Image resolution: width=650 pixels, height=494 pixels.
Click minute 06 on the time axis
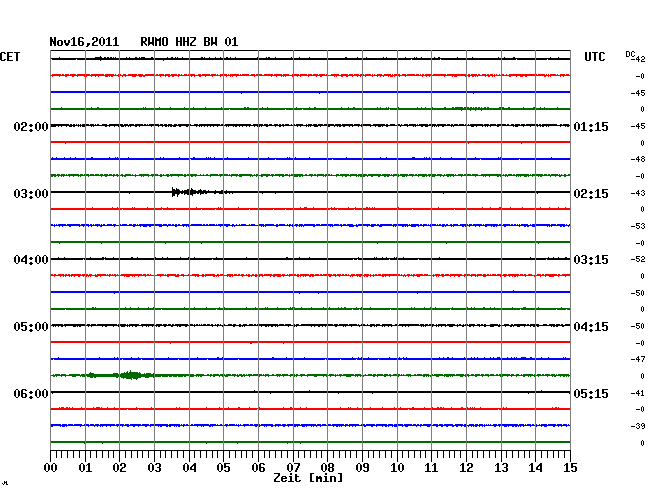[x=258, y=468]
